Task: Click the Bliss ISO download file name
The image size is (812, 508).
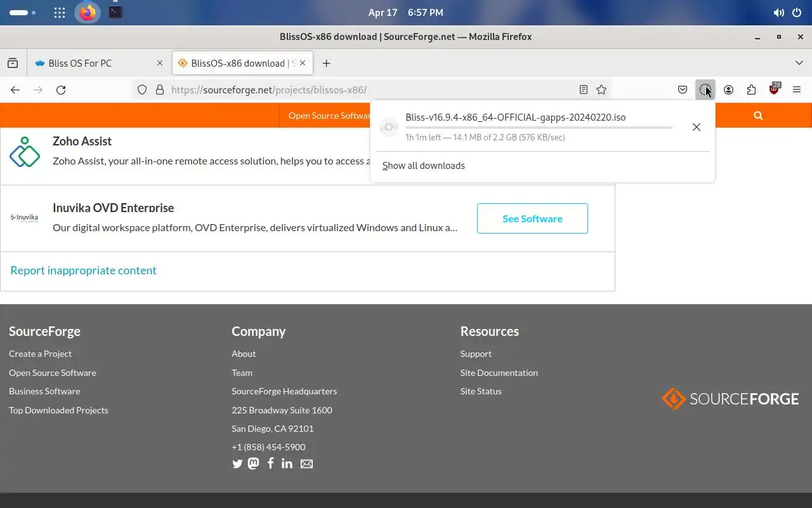Action: pyautogui.click(x=516, y=117)
